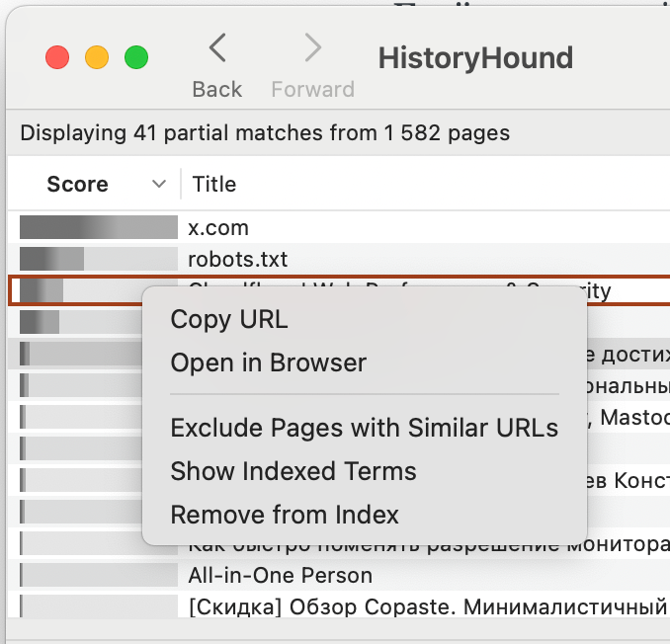
Task: Close the HistoryHound window
Action: click(57, 57)
